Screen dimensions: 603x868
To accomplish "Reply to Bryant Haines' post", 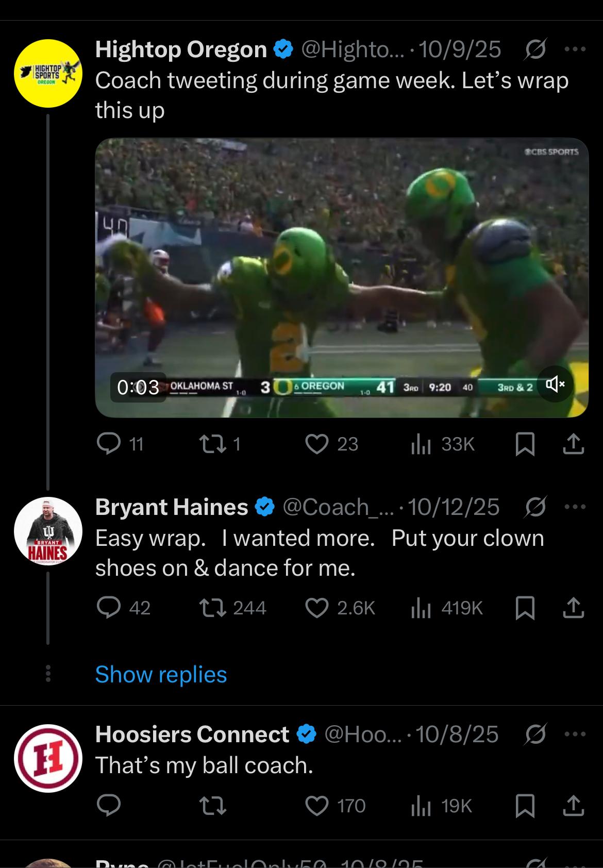I will (109, 608).
